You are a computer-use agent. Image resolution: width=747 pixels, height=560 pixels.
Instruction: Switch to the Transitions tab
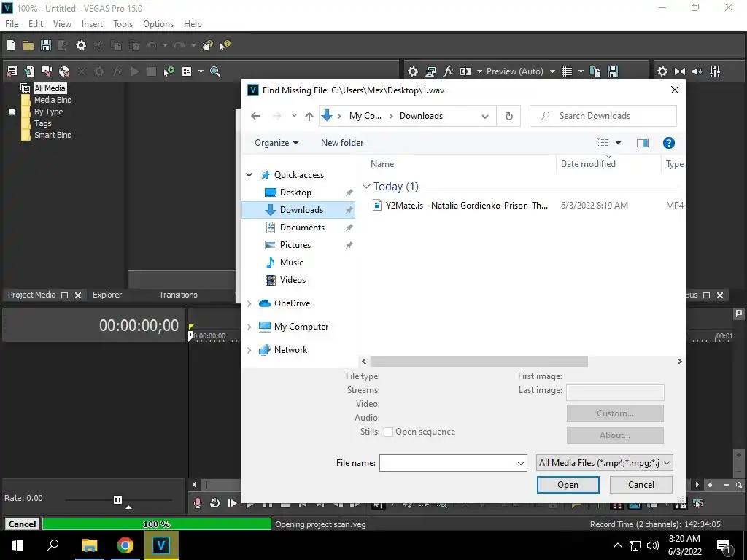tap(178, 295)
